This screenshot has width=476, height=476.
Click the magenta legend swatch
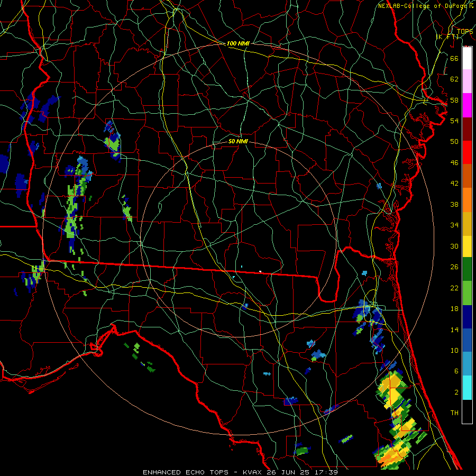click(x=467, y=105)
